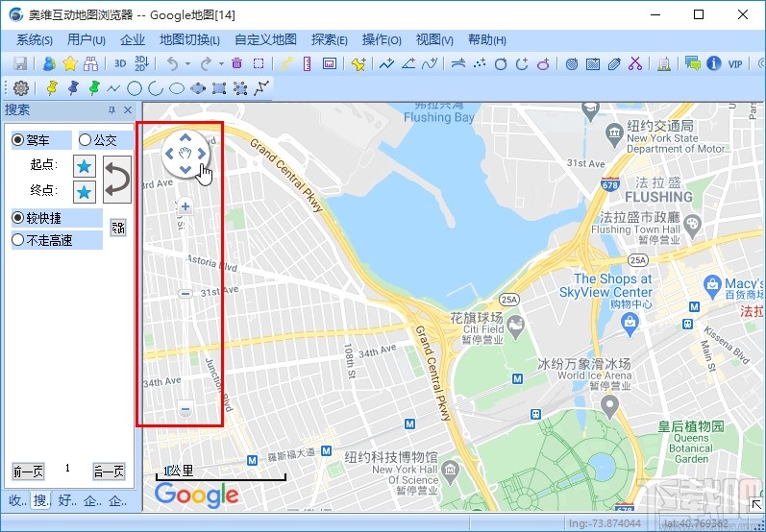
Task: Click the 前一页 previous page button
Action: pyautogui.click(x=28, y=472)
